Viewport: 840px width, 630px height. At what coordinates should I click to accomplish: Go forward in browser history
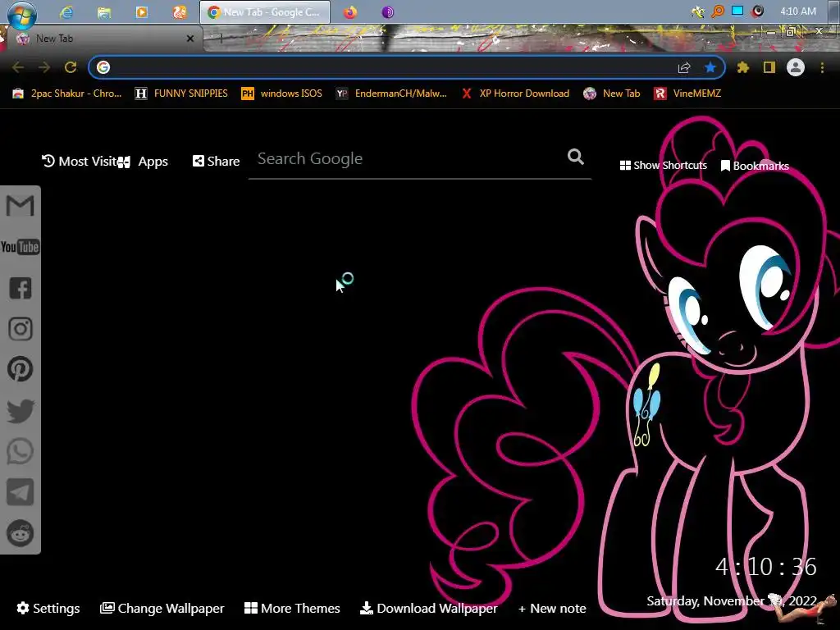click(44, 67)
